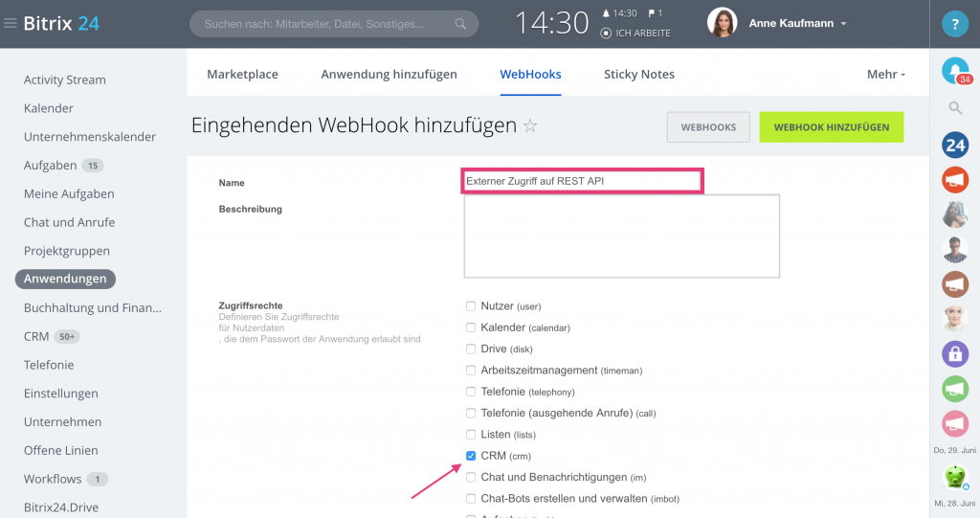
Task: Enable the Arbeitszeitmanagement (timeman) checkbox
Action: point(471,371)
